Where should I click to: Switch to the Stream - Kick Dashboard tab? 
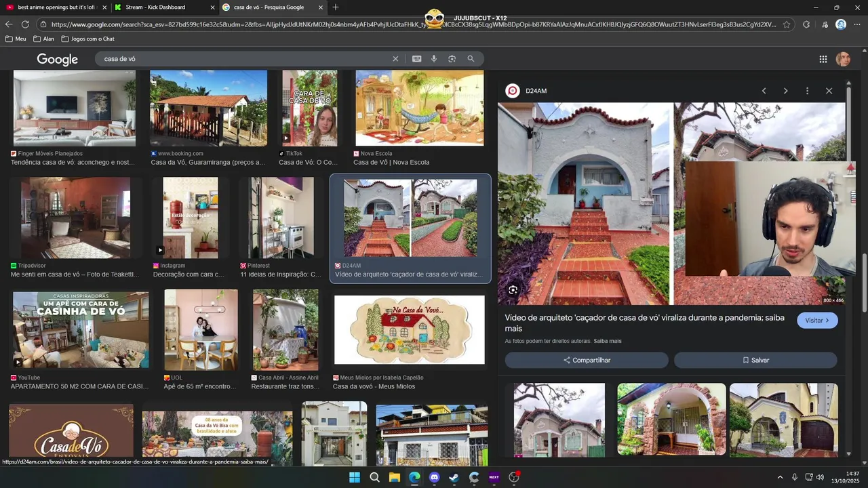(164, 7)
